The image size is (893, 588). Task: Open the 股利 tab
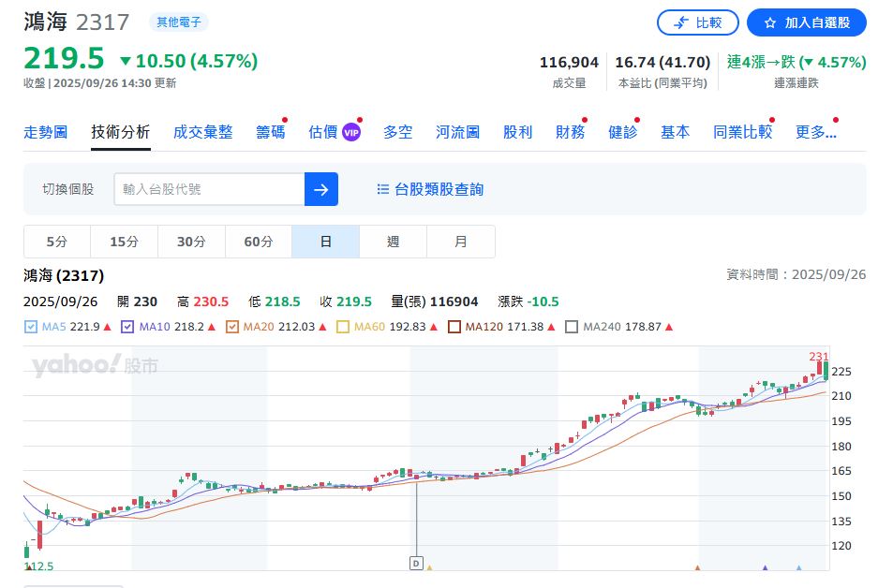pyautogui.click(x=517, y=132)
